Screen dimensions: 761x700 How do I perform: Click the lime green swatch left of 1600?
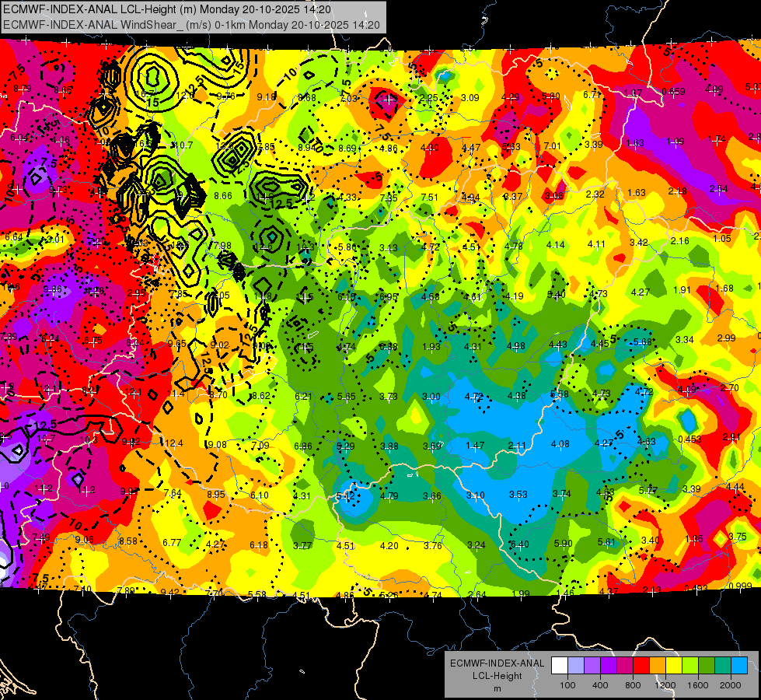690,666
